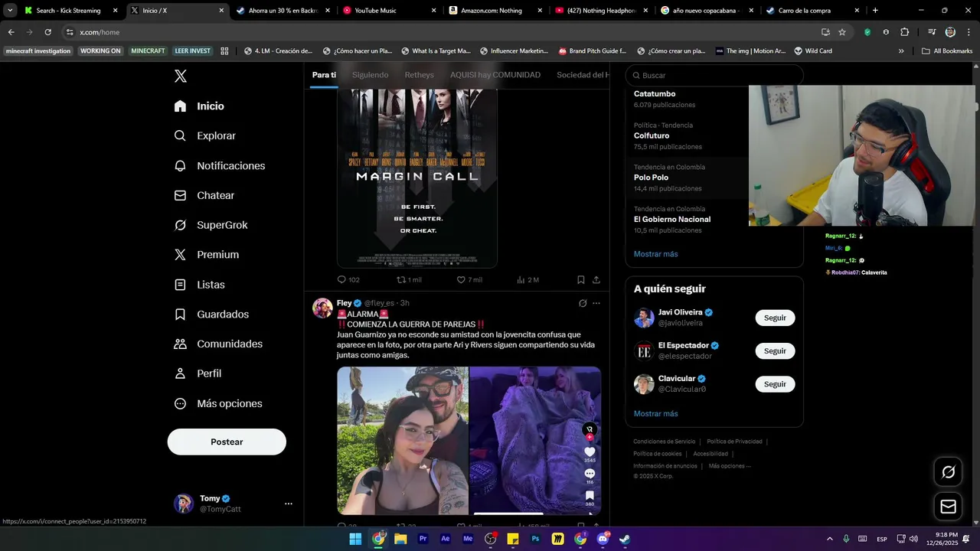The image size is (980, 551).
Task: Open Política de Privacidad link
Action: click(x=734, y=442)
